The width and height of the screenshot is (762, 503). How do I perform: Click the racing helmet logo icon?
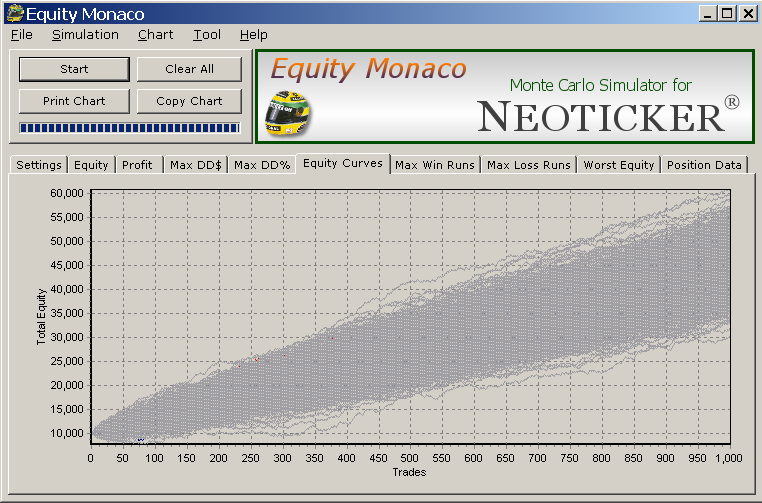pos(287,113)
